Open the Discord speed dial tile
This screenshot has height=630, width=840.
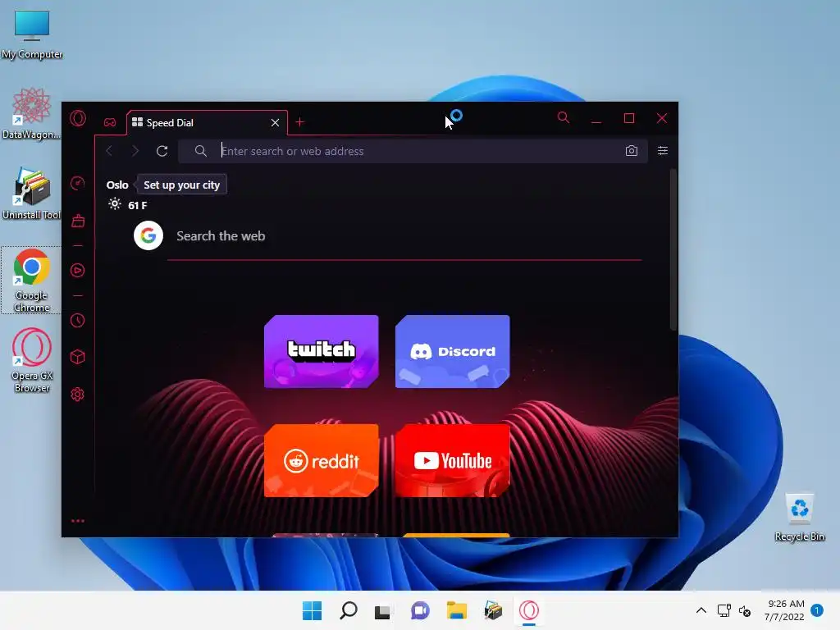click(x=453, y=351)
